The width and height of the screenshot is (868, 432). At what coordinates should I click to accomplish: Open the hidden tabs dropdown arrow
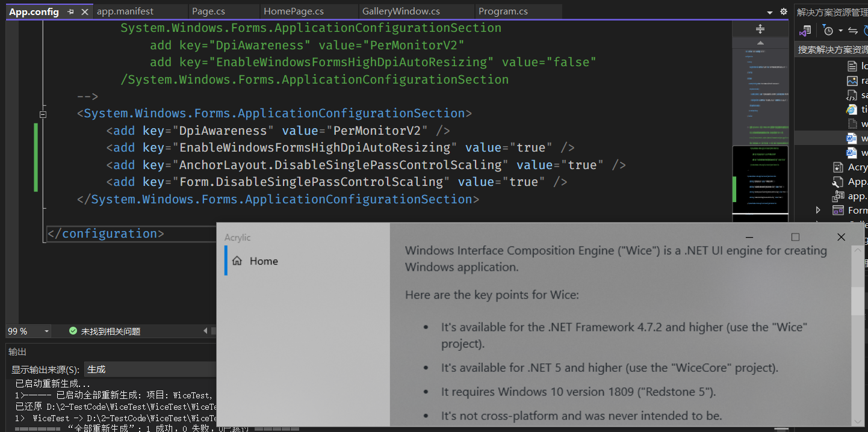point(769,11)
